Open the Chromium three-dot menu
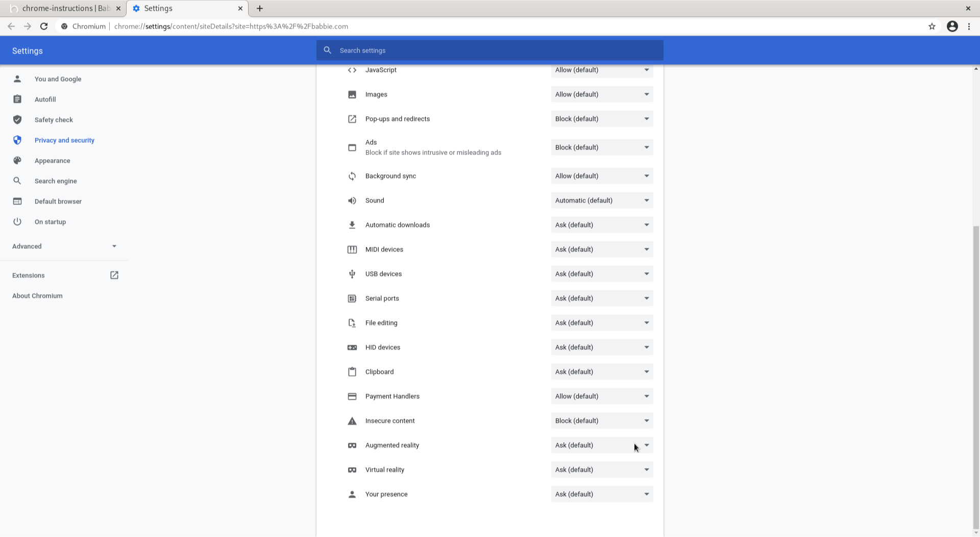Image resolution: width=980 pixels, height=537 pixels. [x=969, y=27]
